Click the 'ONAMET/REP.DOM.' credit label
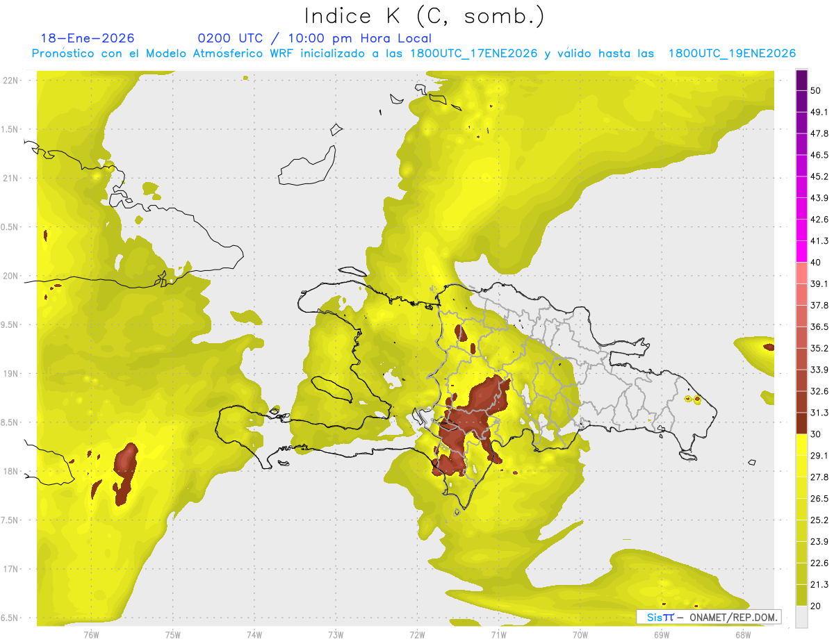The height and width of the screenshot is (644, 834). 733,617
